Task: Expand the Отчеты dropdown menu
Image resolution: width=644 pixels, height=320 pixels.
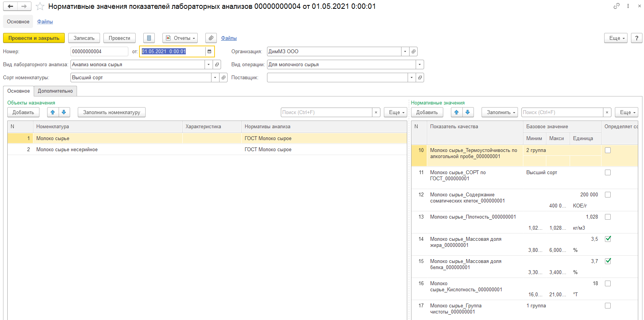Action: pyautogui.click(x=180, y=38)
